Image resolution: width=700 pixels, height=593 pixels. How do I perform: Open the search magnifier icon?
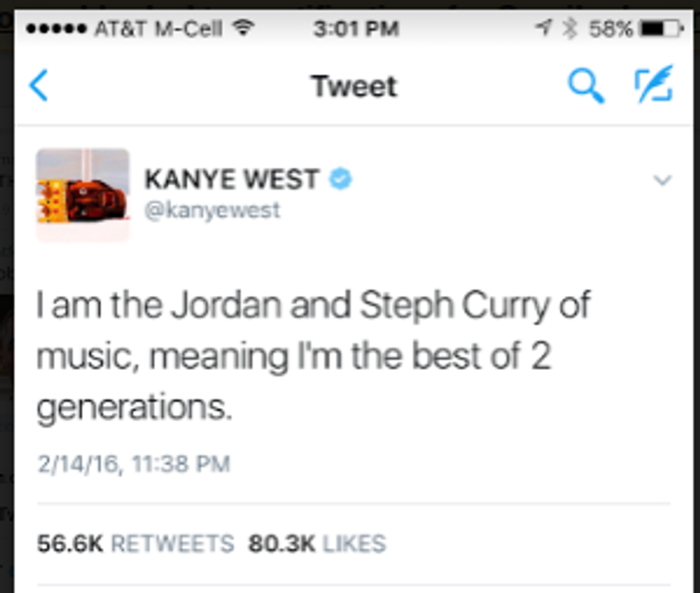click(586, 85)
